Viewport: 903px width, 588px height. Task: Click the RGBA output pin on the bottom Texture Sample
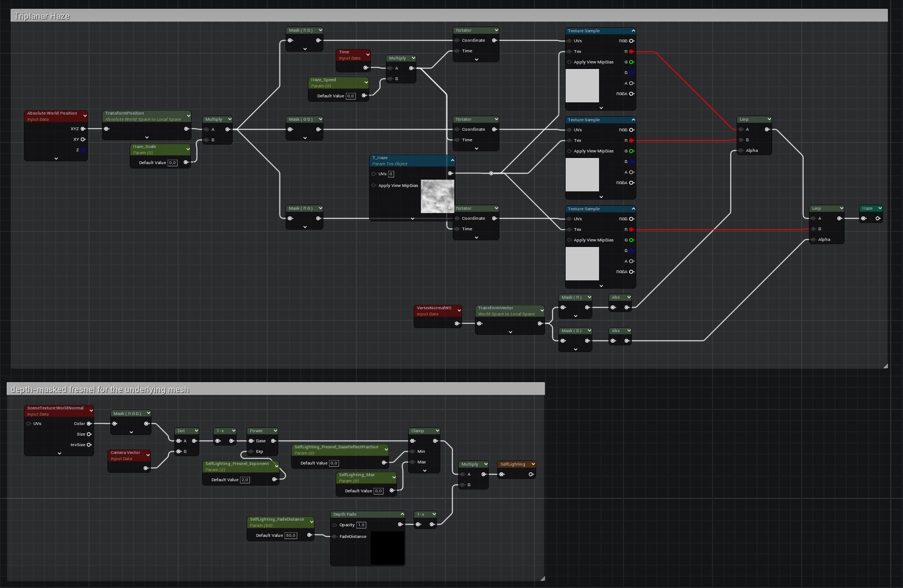631,272
